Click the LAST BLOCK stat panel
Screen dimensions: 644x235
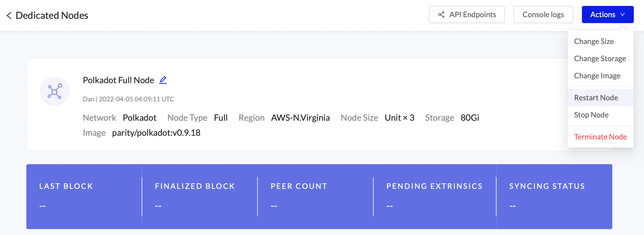[x=84, y=196]
